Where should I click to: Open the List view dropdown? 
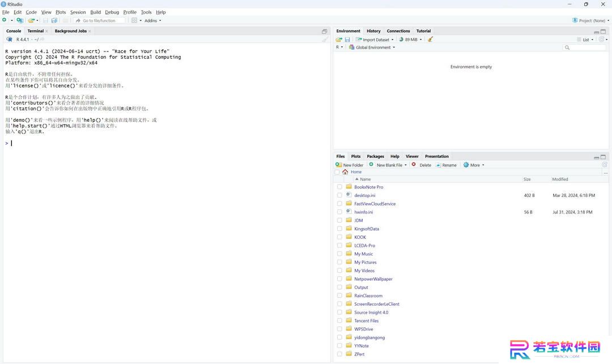pyautogui.click(x=585, y=40)
